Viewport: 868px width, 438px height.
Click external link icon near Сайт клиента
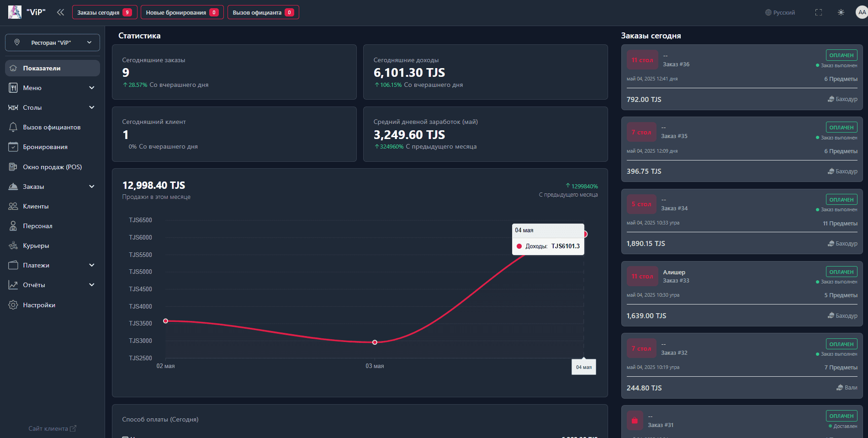tap(73, 428)
